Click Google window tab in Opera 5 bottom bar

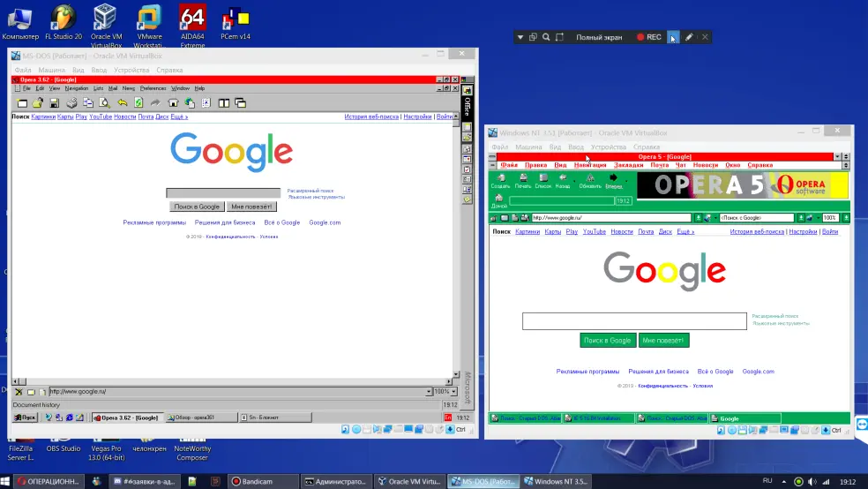[745, 418]
